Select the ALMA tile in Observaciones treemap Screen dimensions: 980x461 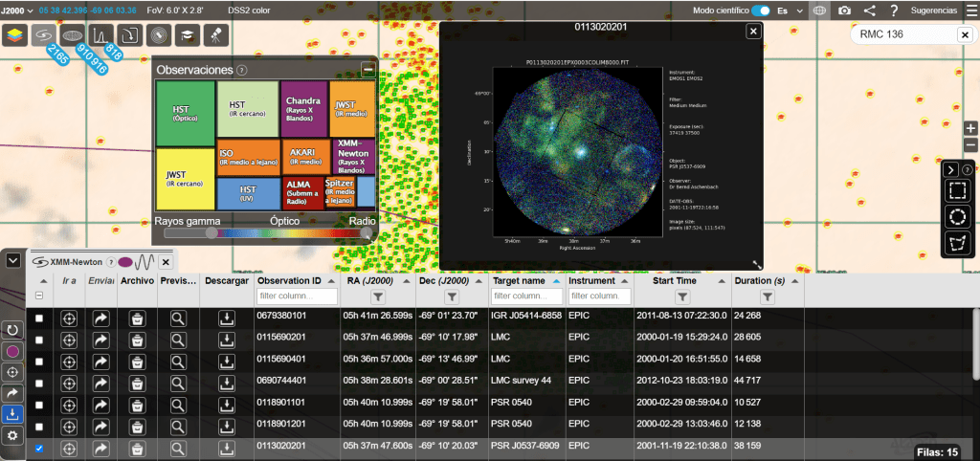click(x=302, y=192)
